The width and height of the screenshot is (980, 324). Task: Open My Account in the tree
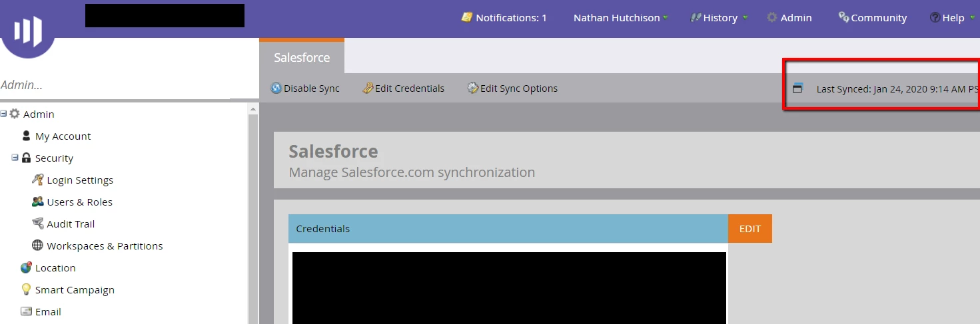pos(63,136)
